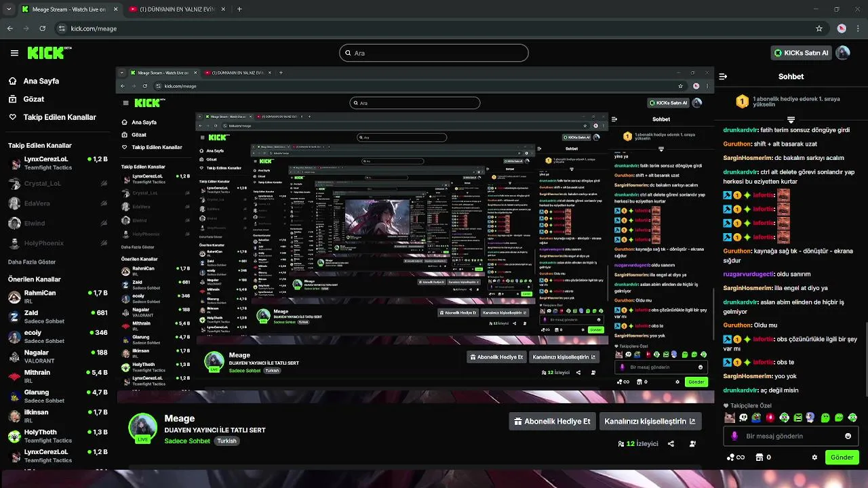
Task: Open the Chrome profile avatar
Action: [x=842, y=28]
